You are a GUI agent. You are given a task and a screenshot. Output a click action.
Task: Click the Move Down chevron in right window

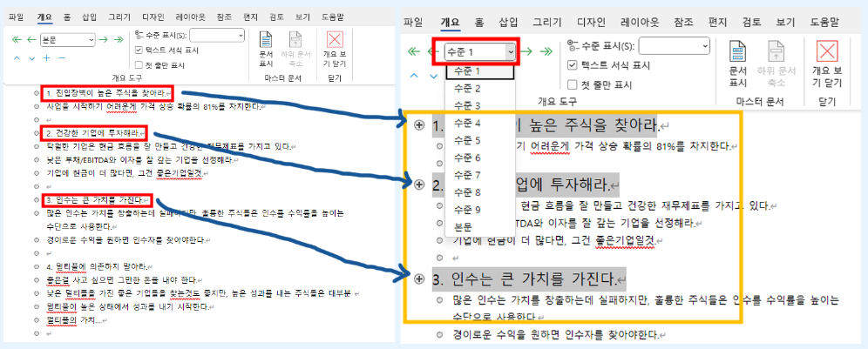pos(434,75)
